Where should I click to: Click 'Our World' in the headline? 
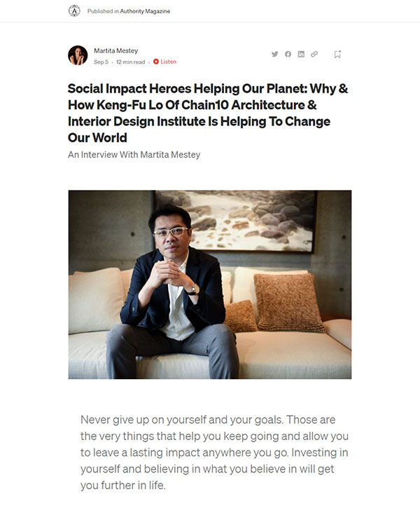click(97, 138)
